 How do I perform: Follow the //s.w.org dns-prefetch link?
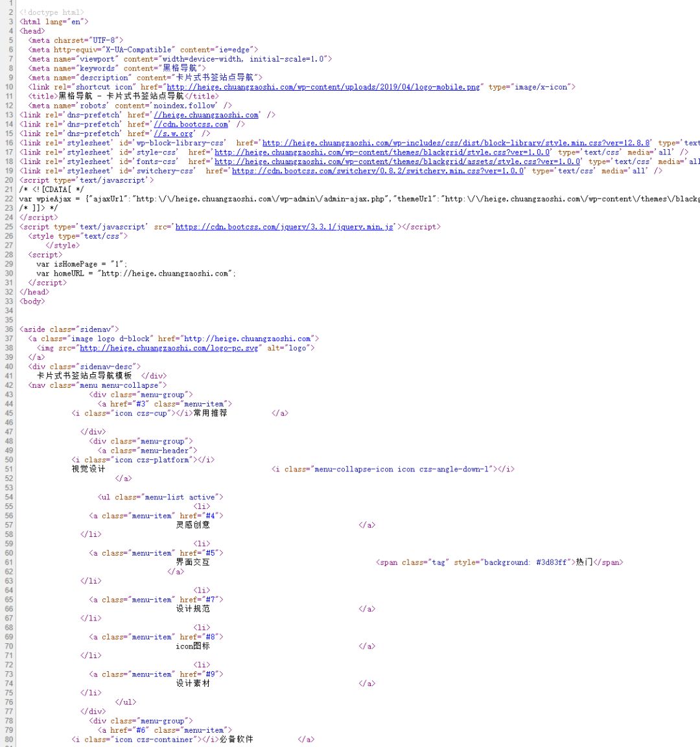coord(173,134)
